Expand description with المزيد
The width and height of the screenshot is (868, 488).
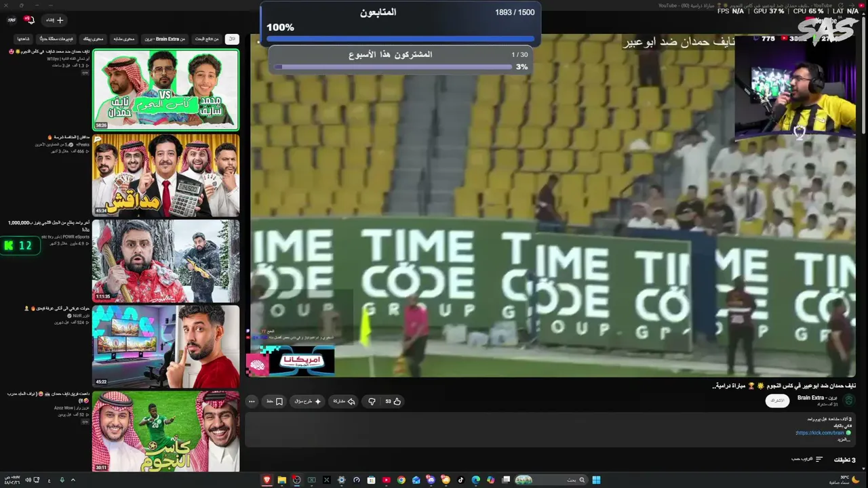843,440
